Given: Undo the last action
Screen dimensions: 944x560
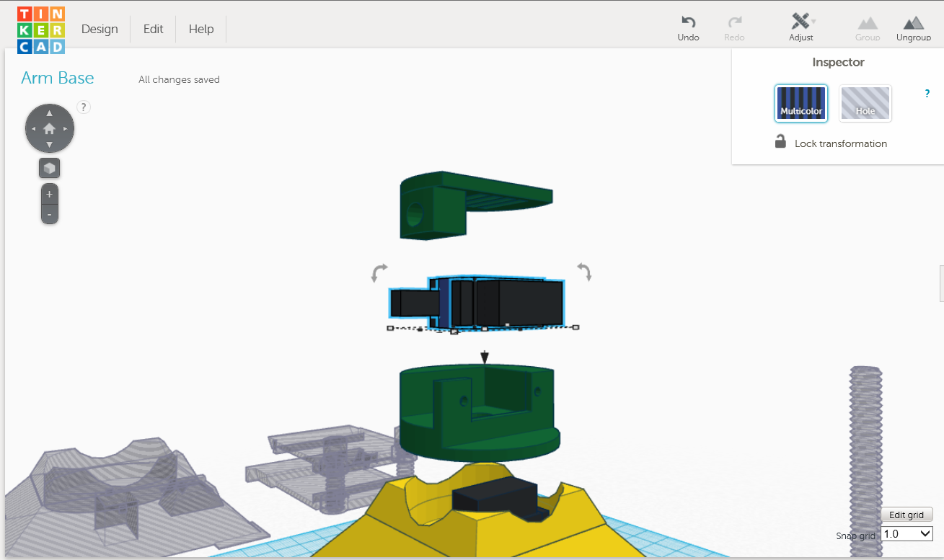Looking at the screenshot, I should tap(689, 29).
